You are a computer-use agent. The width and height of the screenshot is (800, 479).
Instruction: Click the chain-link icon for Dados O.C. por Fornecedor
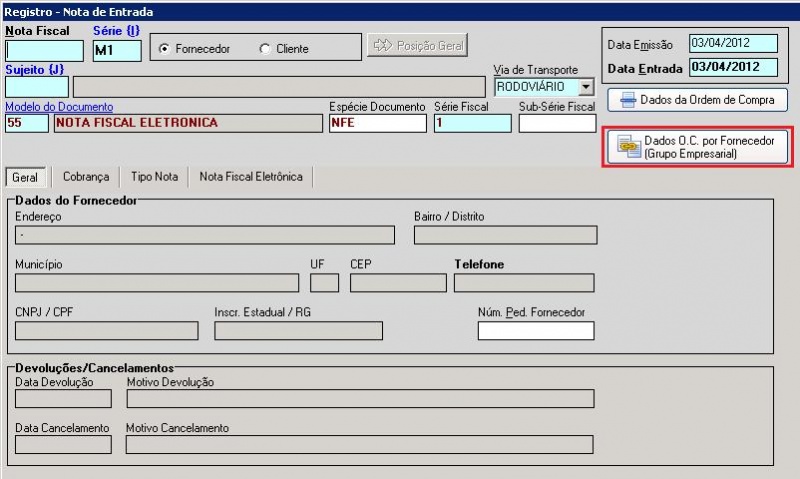629,146
